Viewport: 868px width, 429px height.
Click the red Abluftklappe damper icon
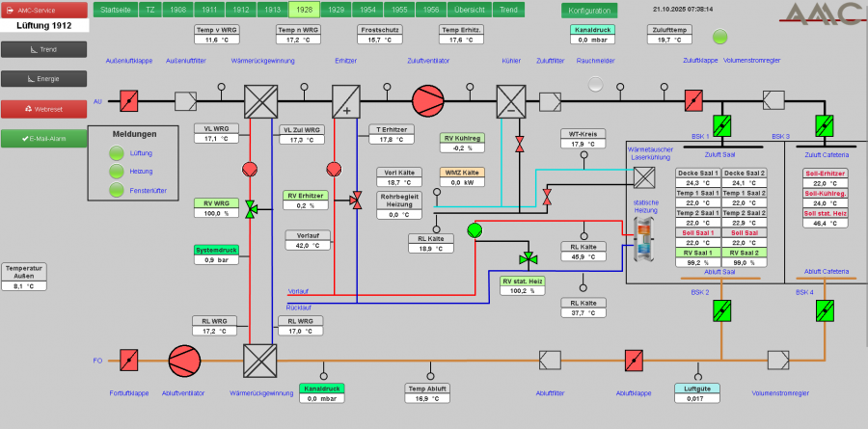point(634,361)
